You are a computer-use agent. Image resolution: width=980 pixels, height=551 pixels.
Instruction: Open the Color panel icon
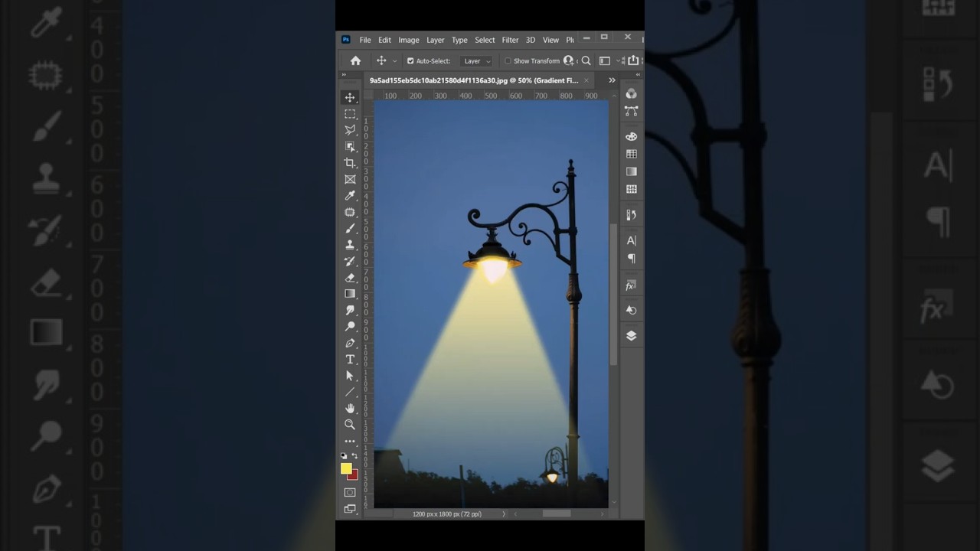point(631,93)
